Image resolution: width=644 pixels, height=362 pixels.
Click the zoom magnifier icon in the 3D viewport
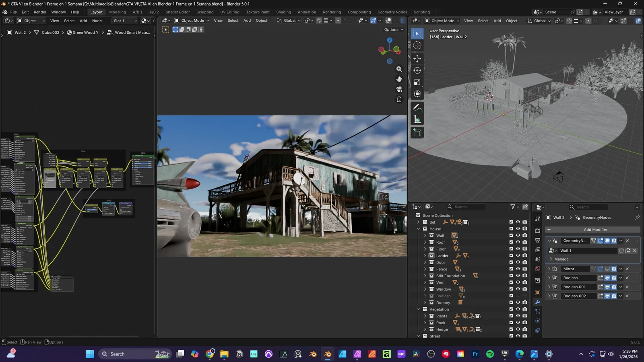399,69
